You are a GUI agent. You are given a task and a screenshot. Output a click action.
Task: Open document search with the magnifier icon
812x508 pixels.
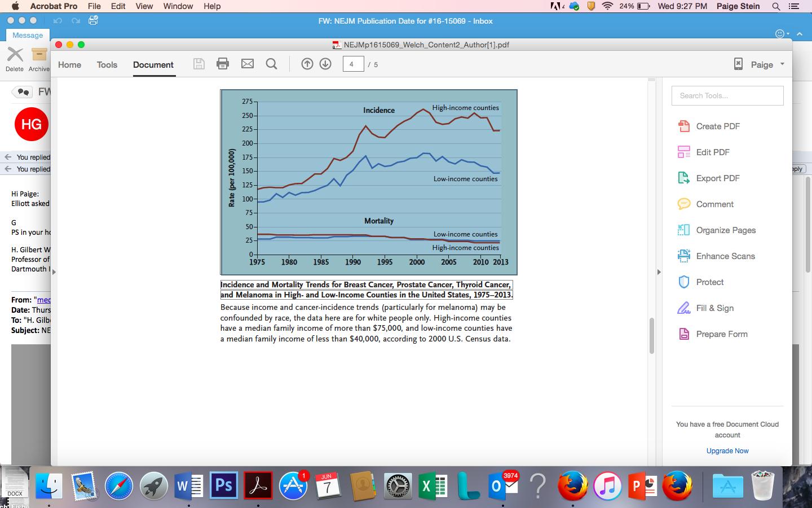tap(271, 64)
